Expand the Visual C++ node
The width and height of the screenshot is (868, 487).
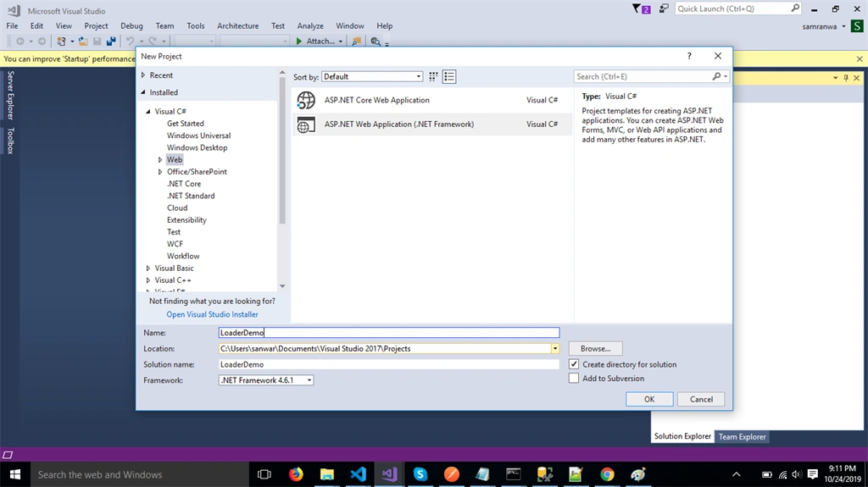coord(147,280)
